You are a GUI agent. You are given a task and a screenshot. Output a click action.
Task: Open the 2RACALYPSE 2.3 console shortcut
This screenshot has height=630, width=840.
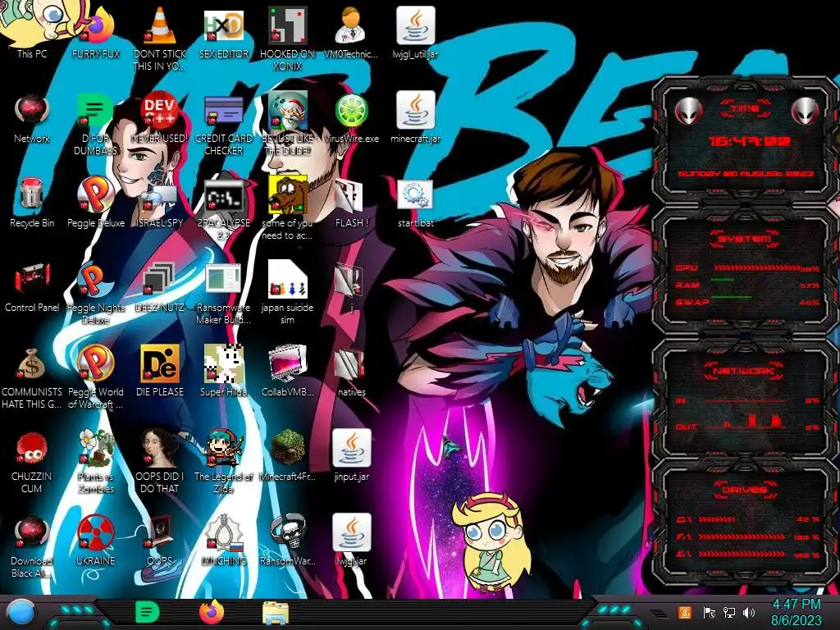[224, 194]
